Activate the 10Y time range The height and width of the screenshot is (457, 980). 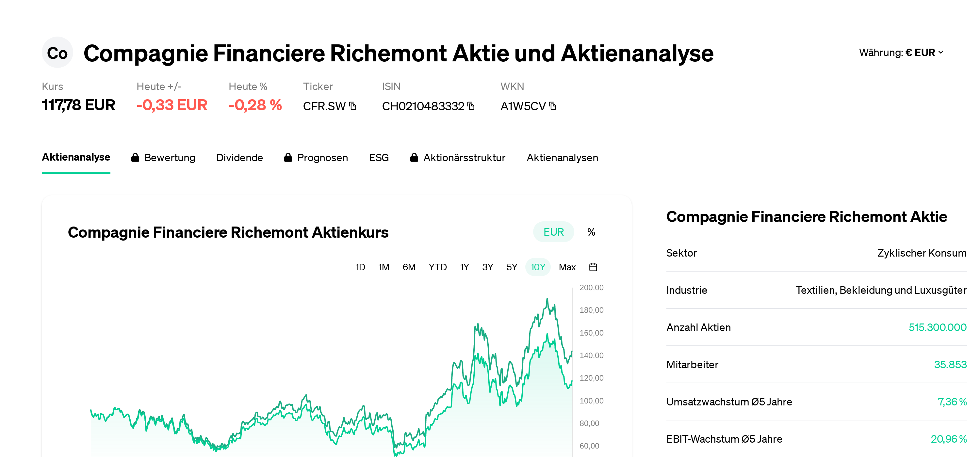[x=538, y=267]
